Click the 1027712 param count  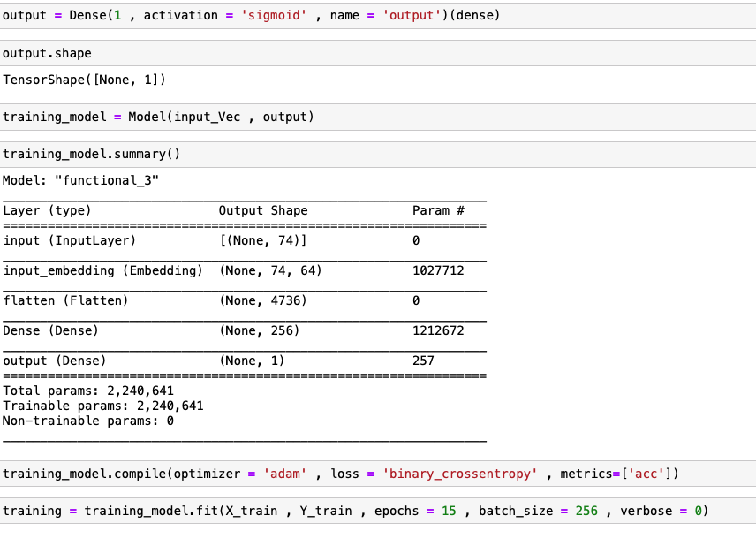click(438, 270)
